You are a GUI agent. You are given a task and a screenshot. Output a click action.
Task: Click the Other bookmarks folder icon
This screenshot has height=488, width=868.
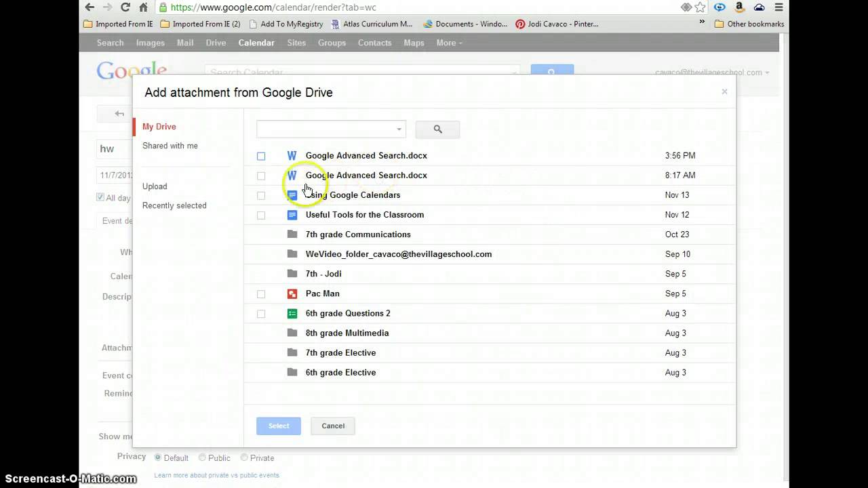719,24
